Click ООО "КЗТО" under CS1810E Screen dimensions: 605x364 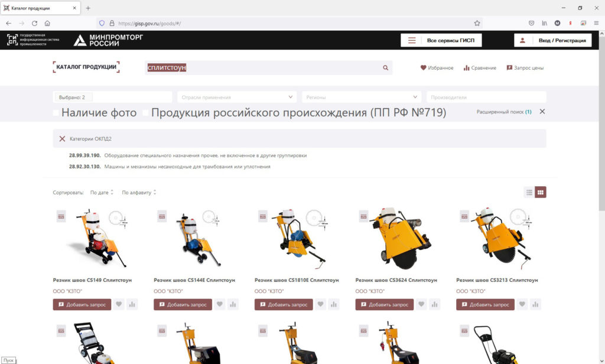(x=269, y=291)
